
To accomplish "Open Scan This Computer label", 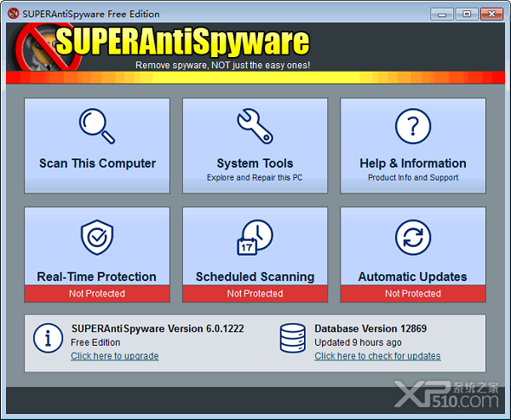I will click(x=97, y=163).
